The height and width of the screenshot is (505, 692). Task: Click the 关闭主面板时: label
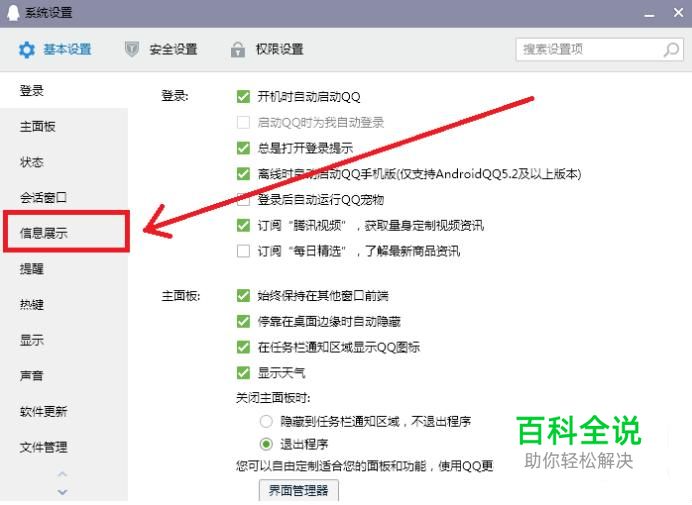point(273,398)
